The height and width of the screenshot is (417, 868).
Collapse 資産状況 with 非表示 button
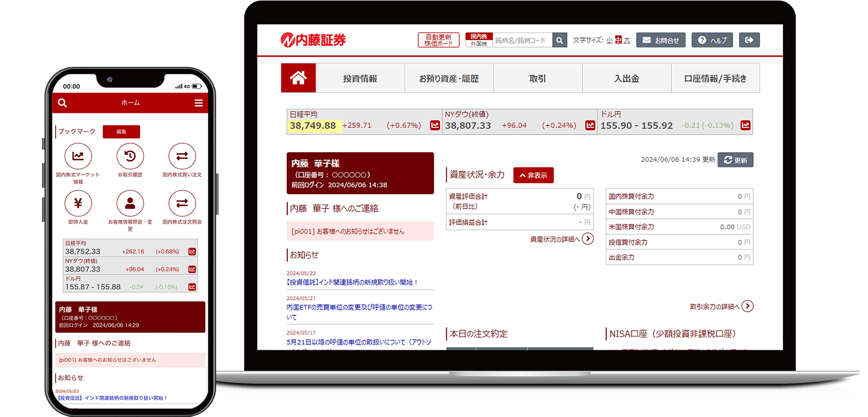534,175
